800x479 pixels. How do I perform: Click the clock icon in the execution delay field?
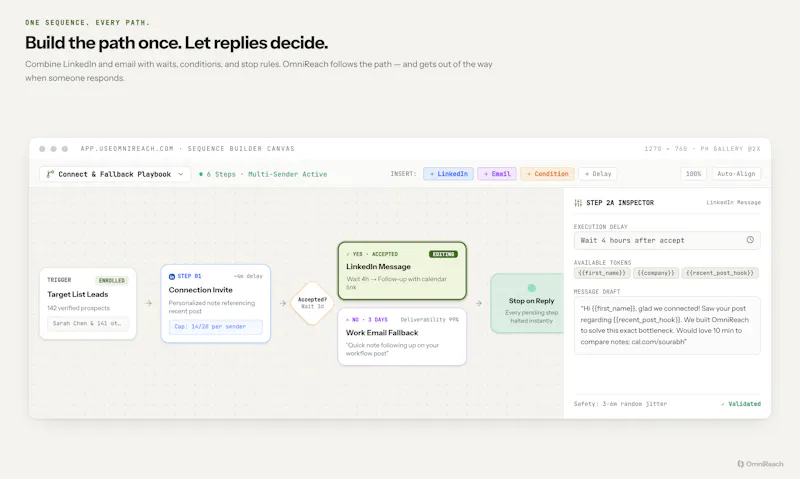click(x=750, y=240)
